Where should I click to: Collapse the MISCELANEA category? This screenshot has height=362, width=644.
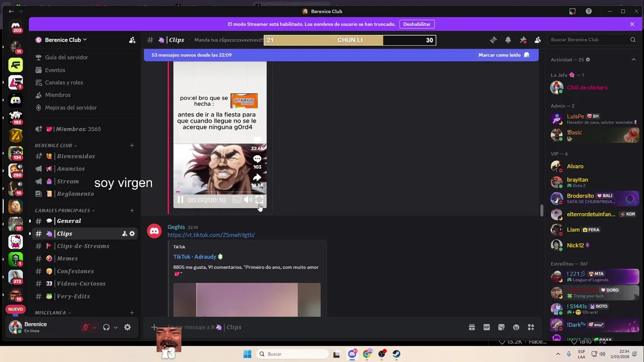(x=53, y=313)
